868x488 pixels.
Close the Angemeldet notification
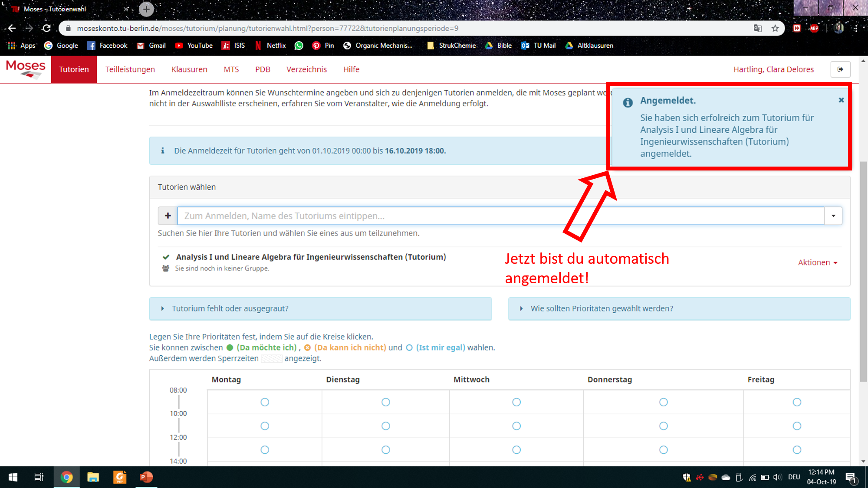[841, 100]
